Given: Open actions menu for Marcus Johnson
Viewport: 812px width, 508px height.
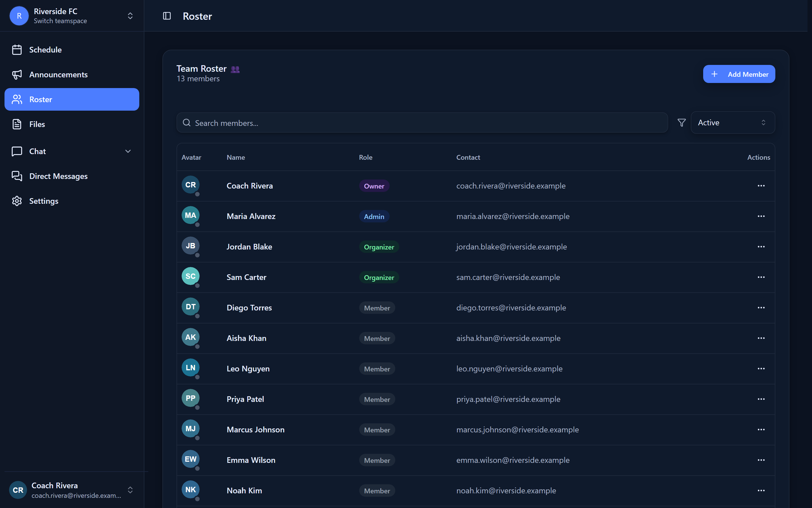Looking at the screenshot, I should (x=761, y=430).
